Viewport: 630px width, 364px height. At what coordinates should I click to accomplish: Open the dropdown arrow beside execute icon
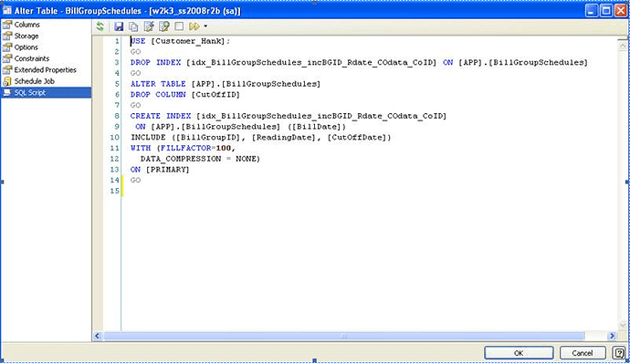click(205, 26)
